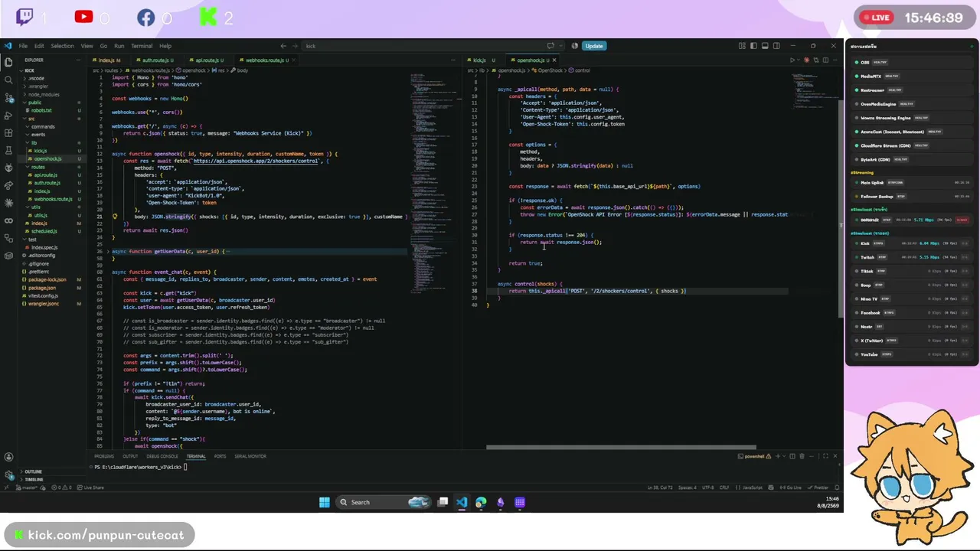Collapse the routes folder

click(38, 167)
